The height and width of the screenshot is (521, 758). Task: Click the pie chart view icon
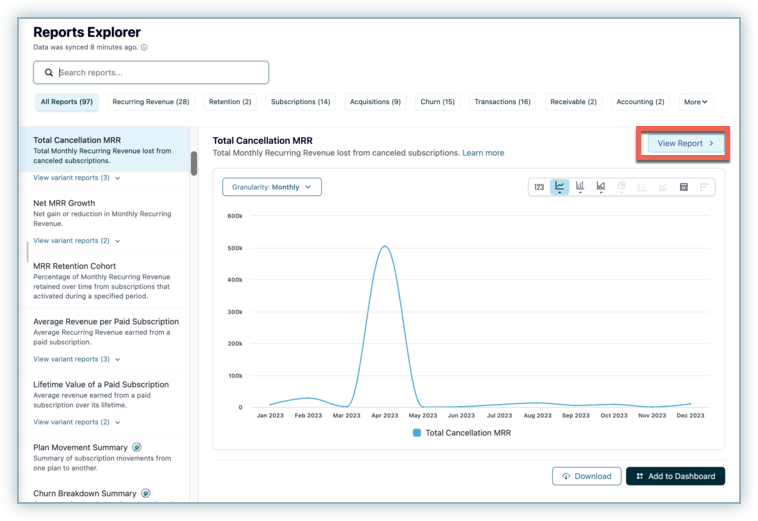click(x=622, y=187)
